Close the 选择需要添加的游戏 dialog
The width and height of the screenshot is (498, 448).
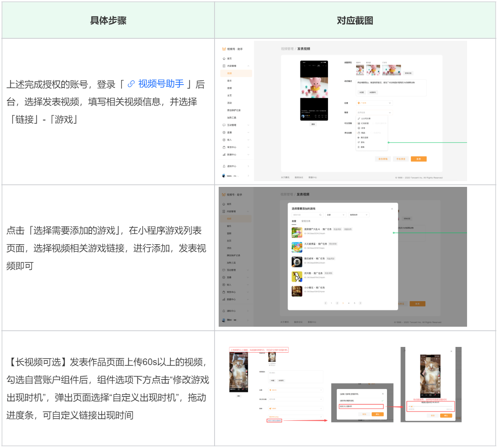[x=392, y=209]
